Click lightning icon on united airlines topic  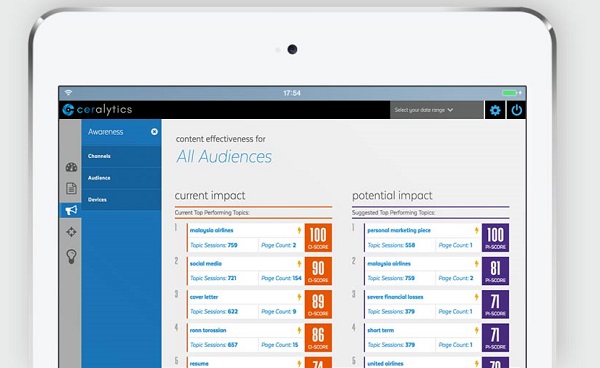click(x=476, y=363)
